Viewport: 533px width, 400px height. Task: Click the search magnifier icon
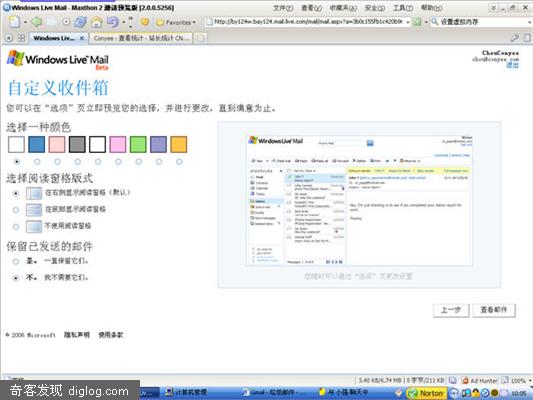434,22
